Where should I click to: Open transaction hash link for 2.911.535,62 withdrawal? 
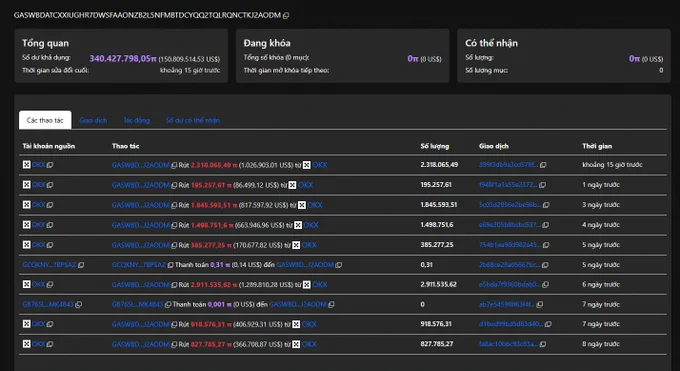[510, 285]
